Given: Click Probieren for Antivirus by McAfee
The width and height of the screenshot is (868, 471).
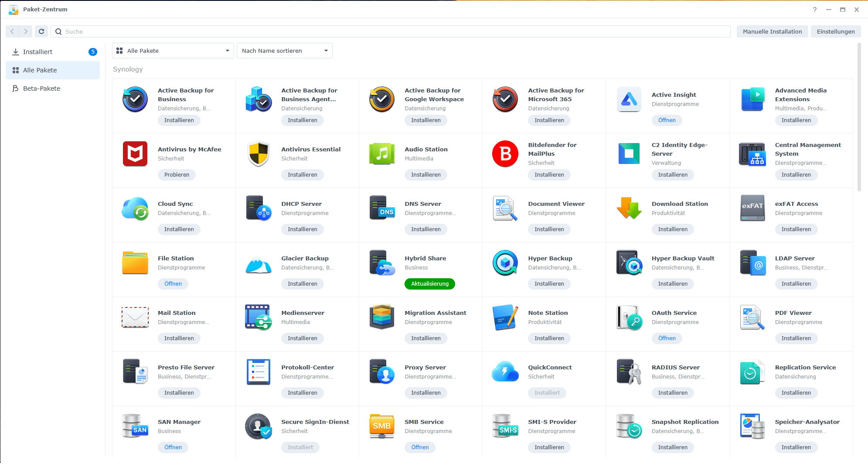Looking at the screenshot, I should [177, 175].
